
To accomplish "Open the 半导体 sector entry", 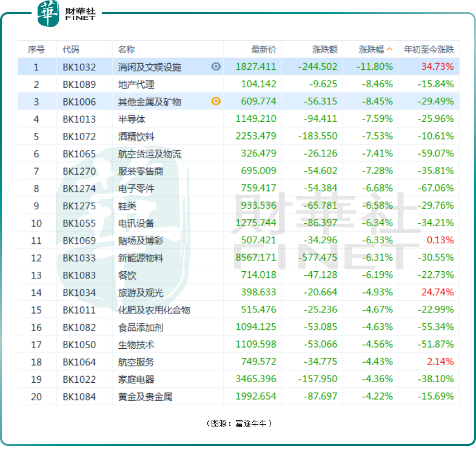I will coord(132,119).
